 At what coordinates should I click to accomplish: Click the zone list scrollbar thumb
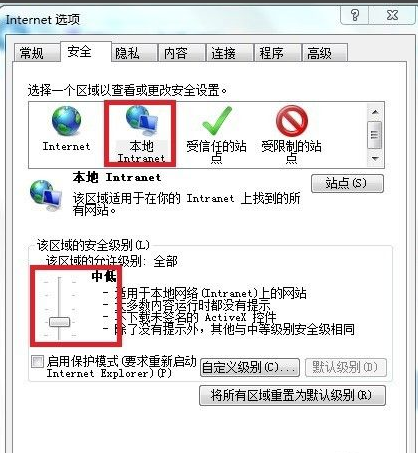click(x=375, y=135)
